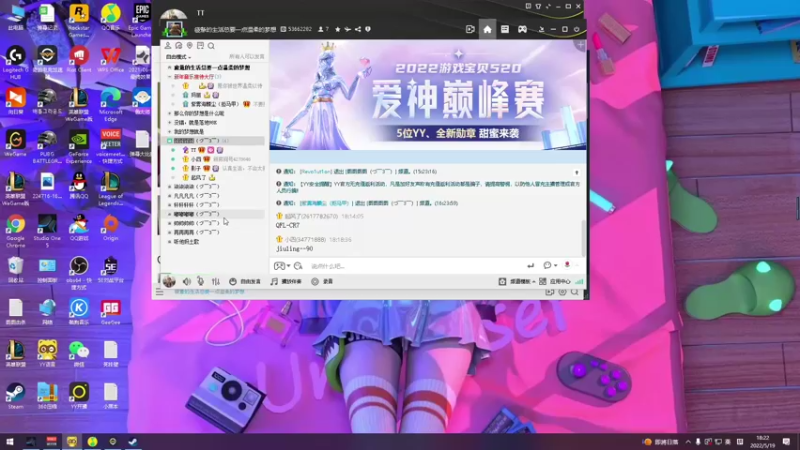The image size is (800, 450).
Task: Open the application center (应用中心) button
Action: [x=555, y=282]
